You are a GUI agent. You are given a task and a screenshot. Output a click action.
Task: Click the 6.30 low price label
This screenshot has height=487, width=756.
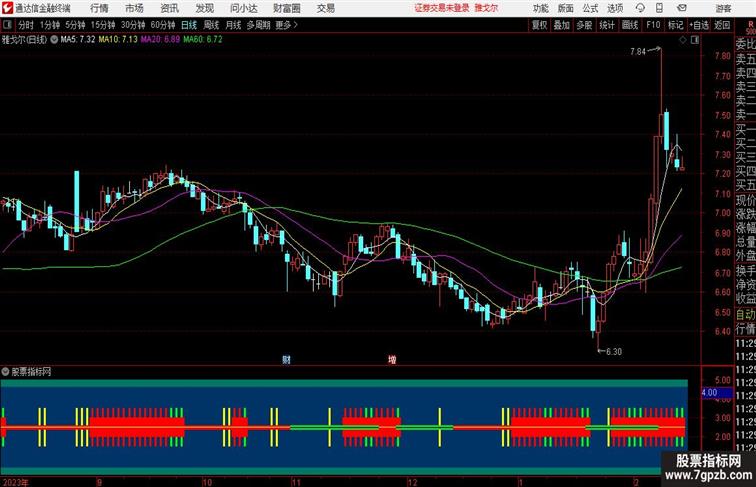tap(614, 352)
